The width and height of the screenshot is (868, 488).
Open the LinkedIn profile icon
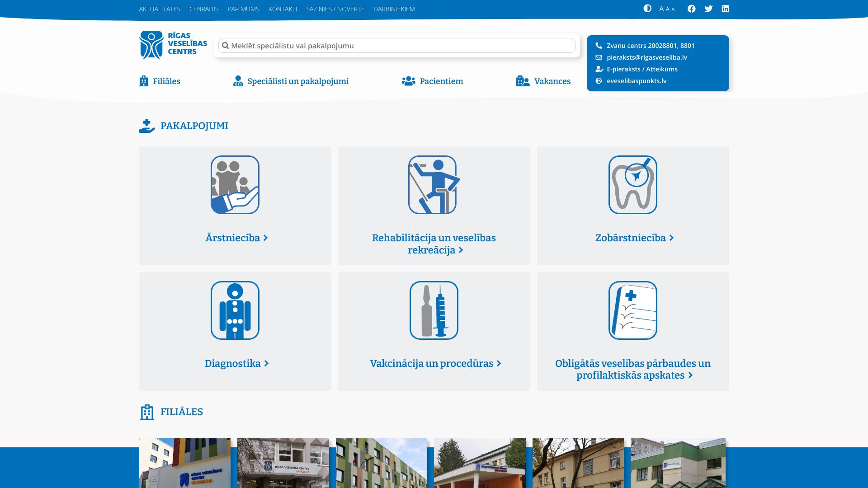tap(725, 9)
